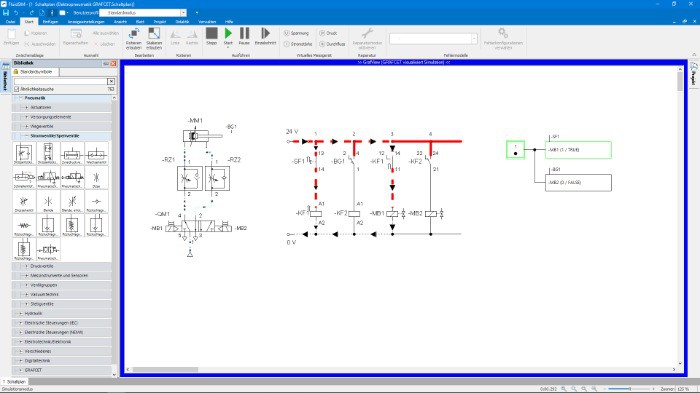The height and width of the screenshot is (393, 700).
Task: Expand the Versorgungselemente library category
Action: tap(26, 117)
